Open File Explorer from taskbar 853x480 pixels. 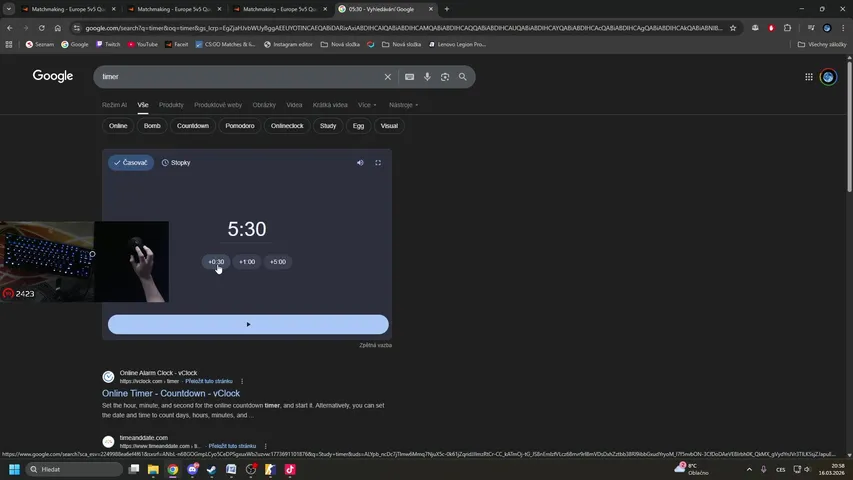(x=153, y=469)
